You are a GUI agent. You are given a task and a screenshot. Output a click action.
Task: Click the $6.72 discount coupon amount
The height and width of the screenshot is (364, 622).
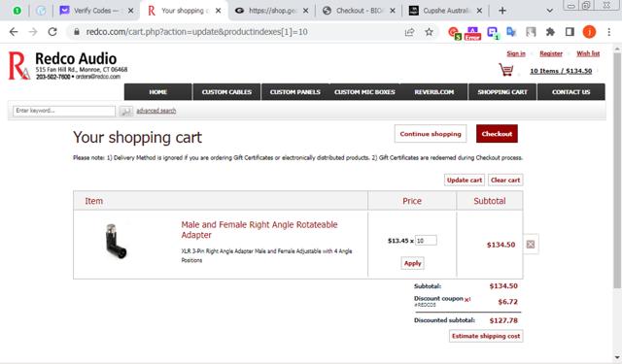507,302
